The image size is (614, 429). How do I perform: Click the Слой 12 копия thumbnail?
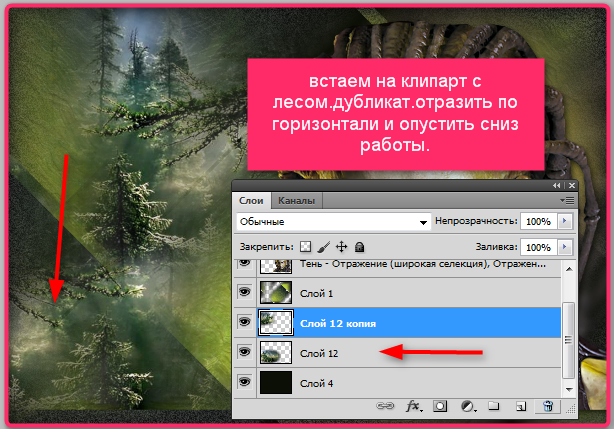click(276, 323)
